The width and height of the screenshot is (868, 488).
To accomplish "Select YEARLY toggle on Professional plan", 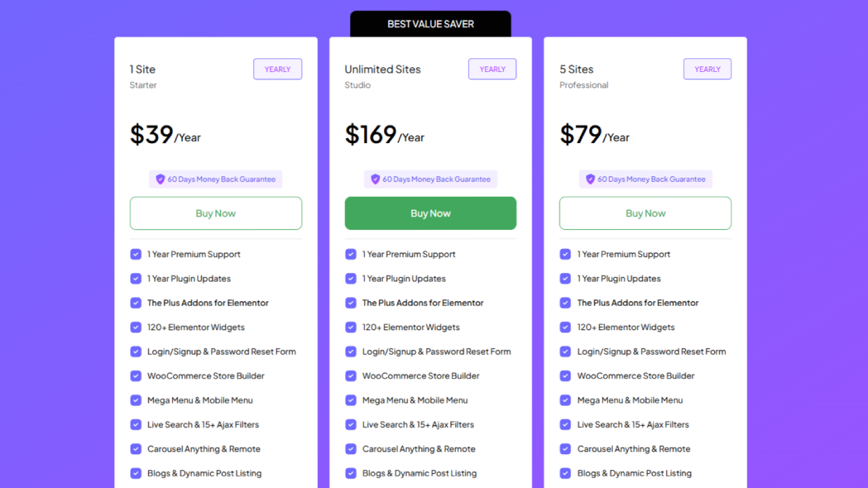I will coord(707,69).
